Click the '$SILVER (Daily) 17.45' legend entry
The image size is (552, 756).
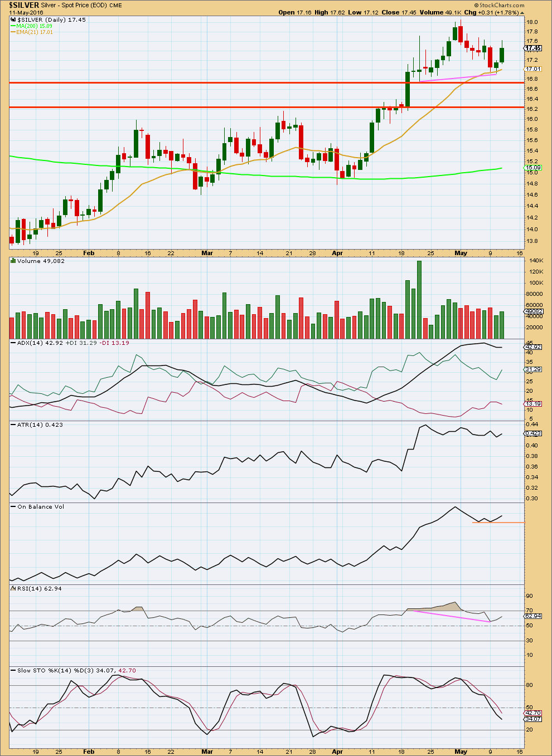pyautogui.click(x=51, y=19)
